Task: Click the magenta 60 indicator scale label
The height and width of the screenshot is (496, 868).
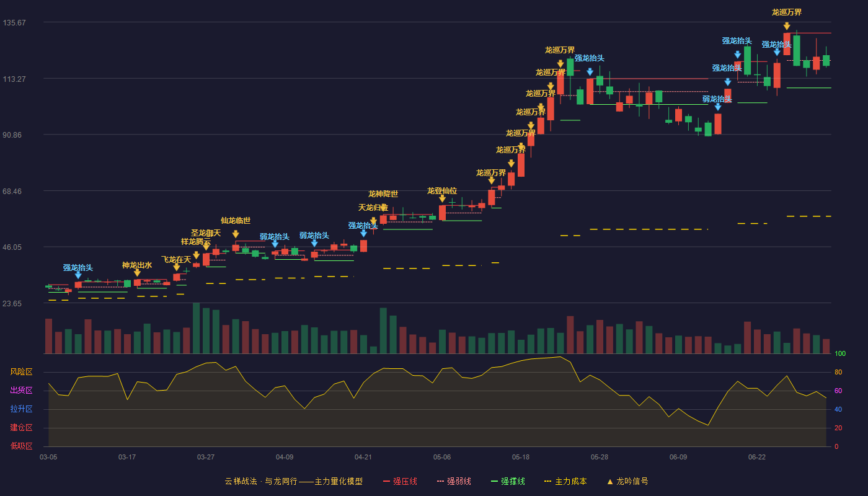Action: tap(838, 391)
